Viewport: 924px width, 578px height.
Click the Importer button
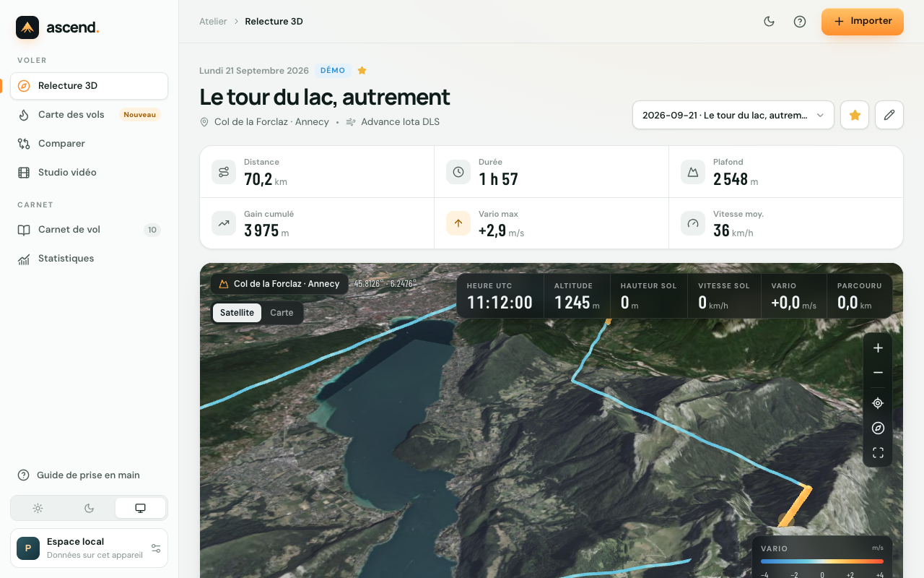pyautogui.click(x=863, y=22)
